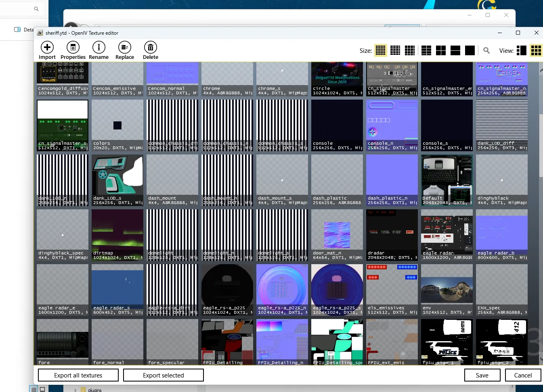Select the Default texture thumbnail
Screen dimensions: 543x392
(x=447, y=177)
